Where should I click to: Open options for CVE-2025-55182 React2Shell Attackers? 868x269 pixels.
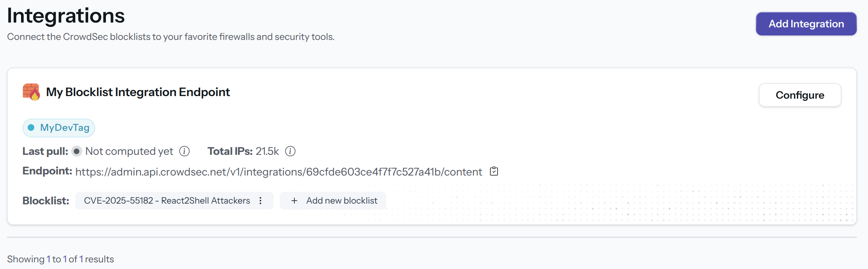point(260,201)
